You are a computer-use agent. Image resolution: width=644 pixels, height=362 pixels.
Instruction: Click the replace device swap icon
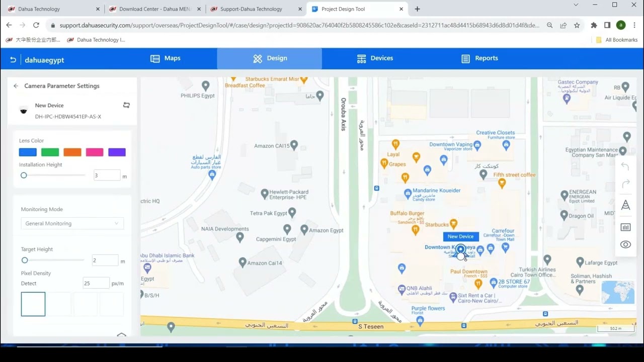tap(126, 105)
